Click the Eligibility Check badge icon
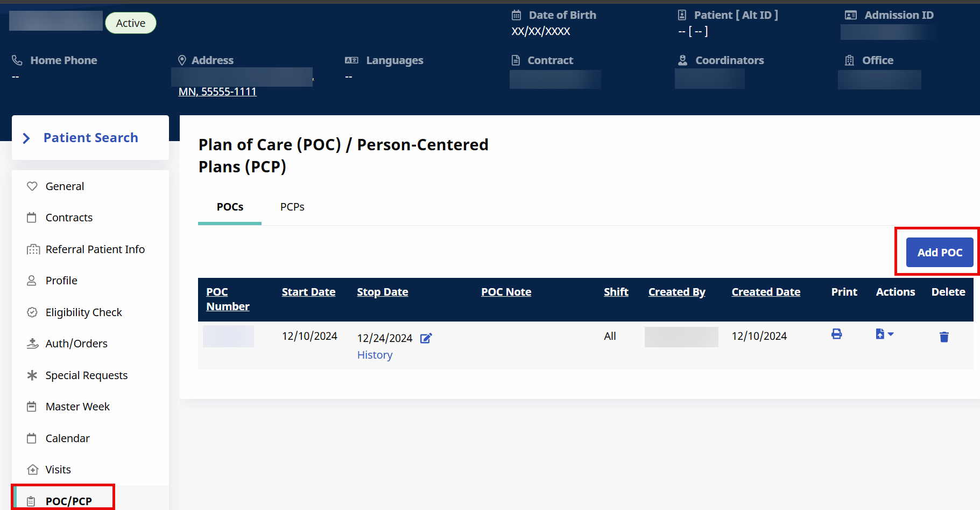Image resolution: width=980 pixels, height=510 pixels. pyautogui.click(x=32, y=312)
